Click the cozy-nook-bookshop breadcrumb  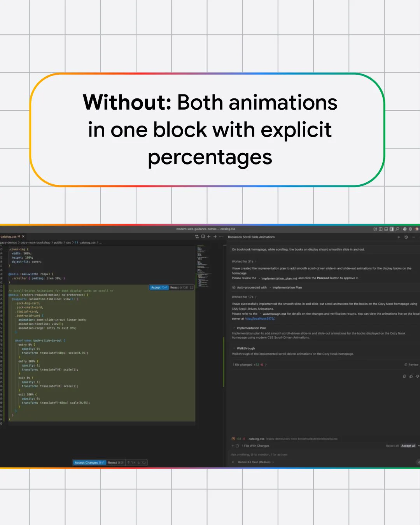(x=35, y=243)
